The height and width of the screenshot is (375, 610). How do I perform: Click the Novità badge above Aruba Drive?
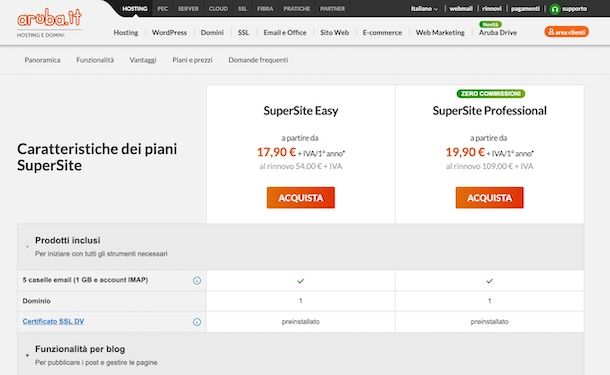tap(491, 24)
